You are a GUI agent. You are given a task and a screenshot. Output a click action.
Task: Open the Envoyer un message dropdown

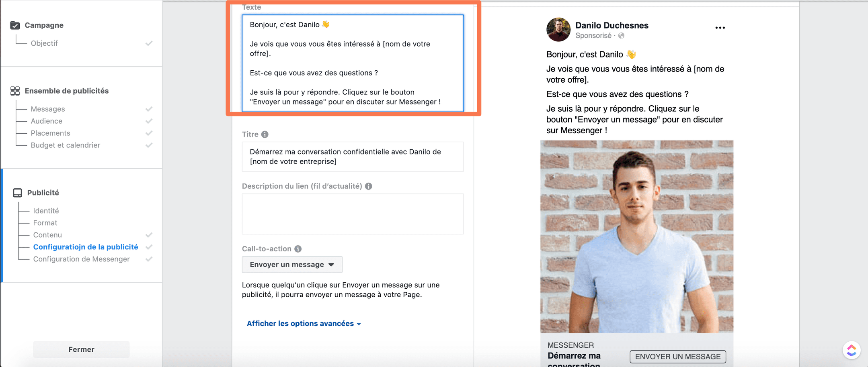[x=292, y=265]
